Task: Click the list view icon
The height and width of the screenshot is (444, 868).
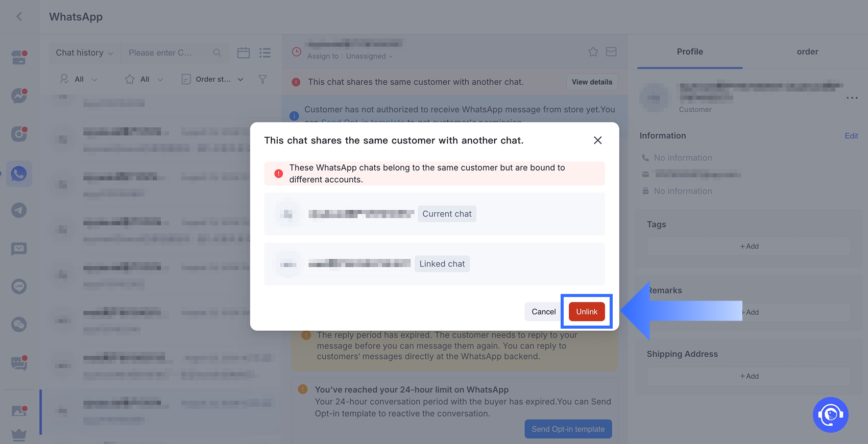Action: click(x=265, y=53)
